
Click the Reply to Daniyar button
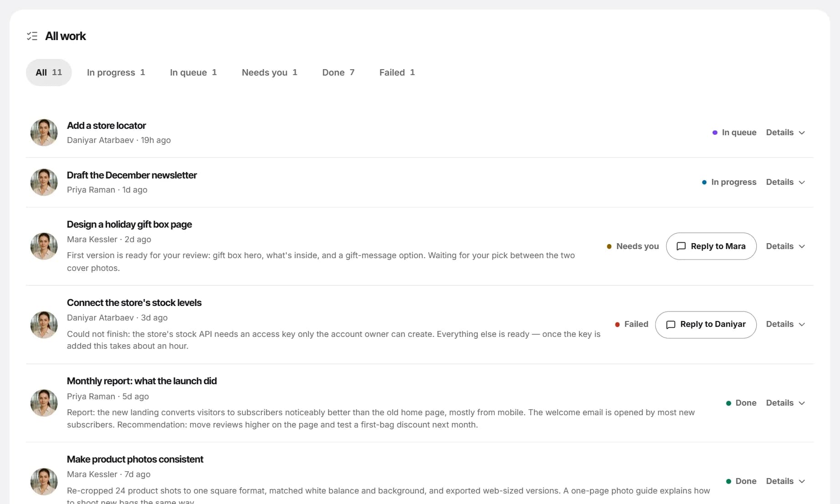point(706,325)
